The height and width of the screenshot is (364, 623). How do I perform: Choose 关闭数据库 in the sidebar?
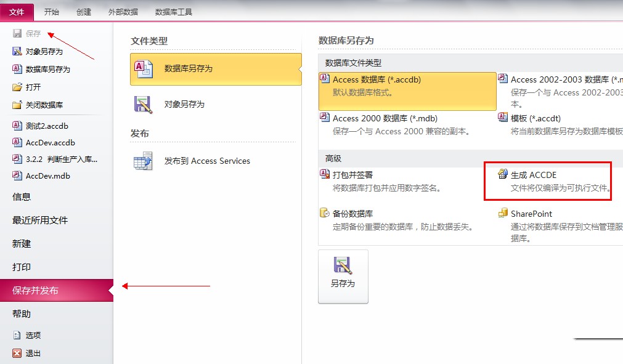[44, 105]
